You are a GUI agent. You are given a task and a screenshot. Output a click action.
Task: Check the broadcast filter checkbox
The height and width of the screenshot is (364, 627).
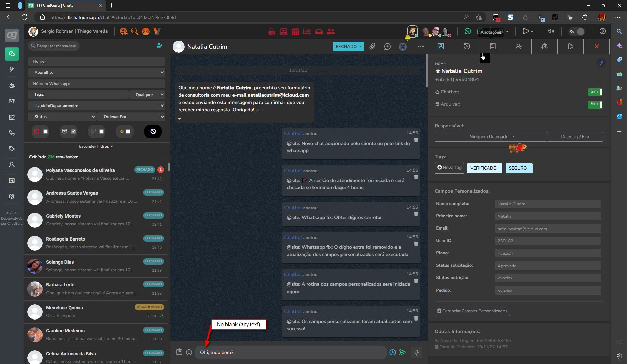101,131
